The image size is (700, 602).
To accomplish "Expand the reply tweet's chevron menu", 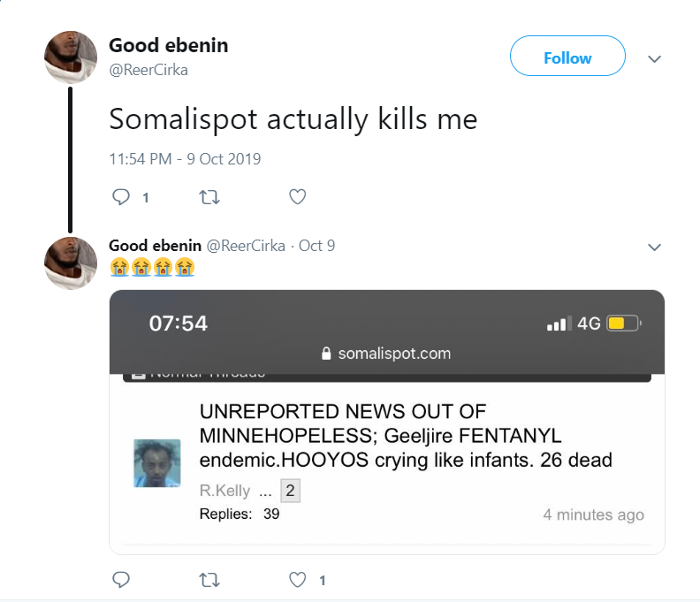I will [x=654, y=248].
